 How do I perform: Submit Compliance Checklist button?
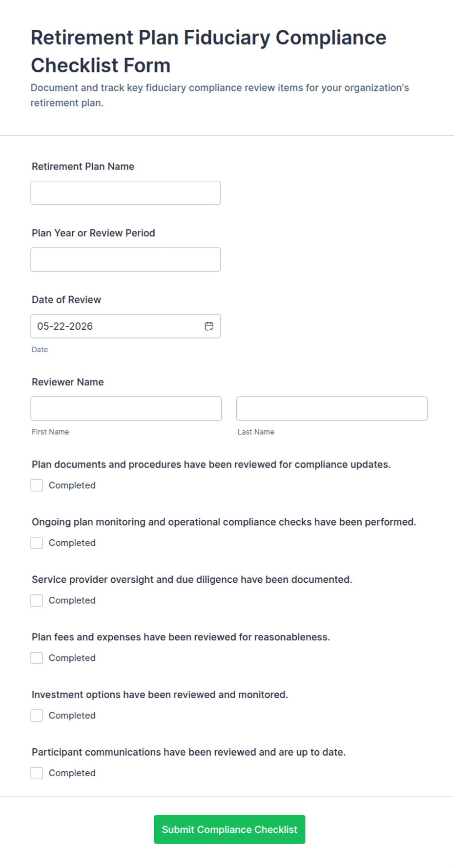[229, 829]
